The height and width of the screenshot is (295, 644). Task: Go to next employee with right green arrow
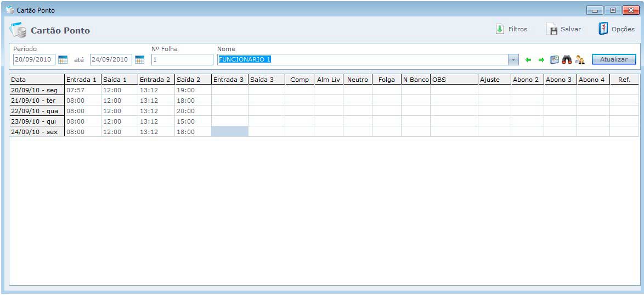541,60
